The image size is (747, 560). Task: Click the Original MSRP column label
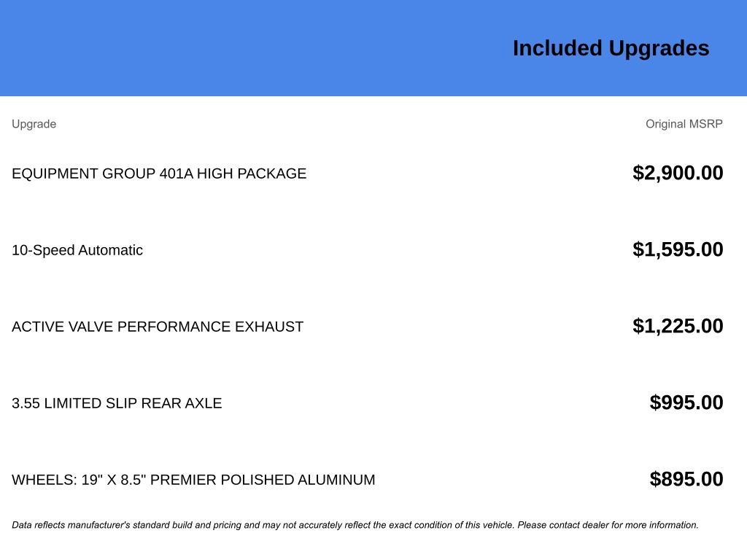684,124
